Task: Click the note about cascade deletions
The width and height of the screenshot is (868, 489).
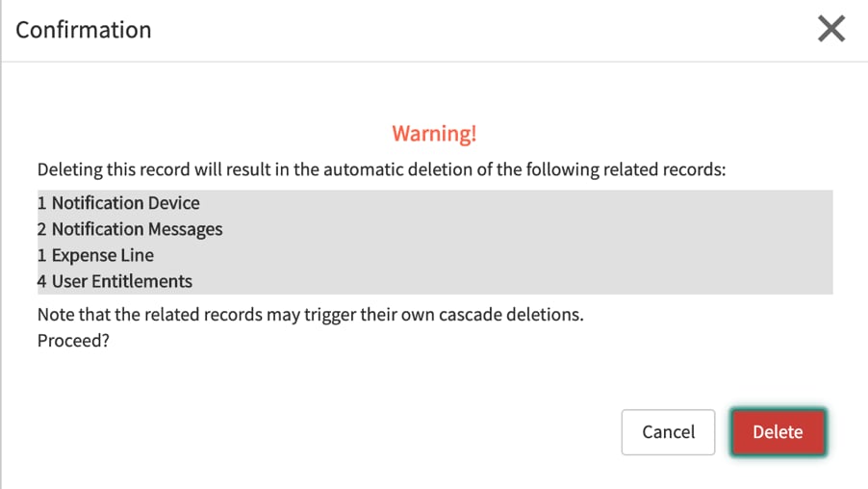Action: [310, 315]
